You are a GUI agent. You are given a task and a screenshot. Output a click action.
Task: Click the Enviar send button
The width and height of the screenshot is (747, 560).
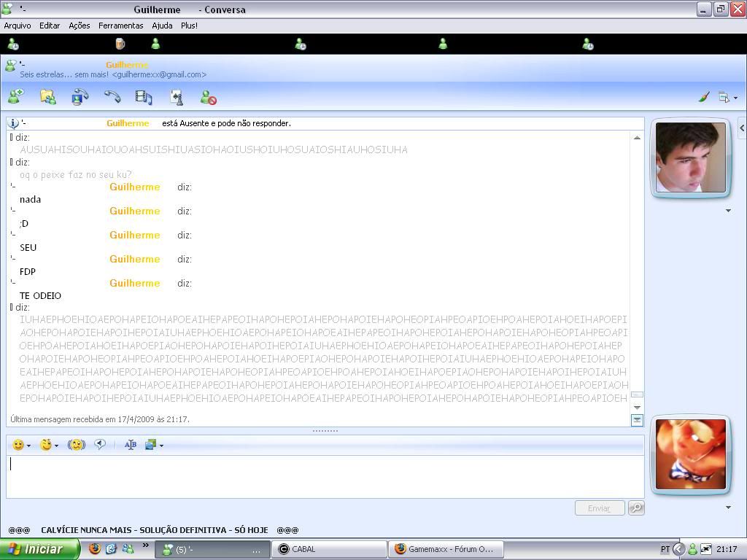coord(599,508)
